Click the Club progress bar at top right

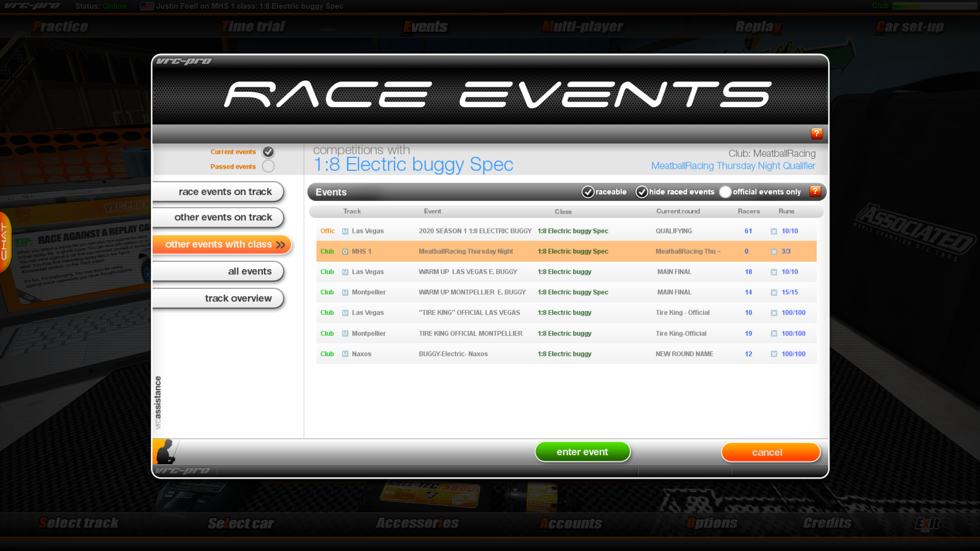(x=935, y=6)
